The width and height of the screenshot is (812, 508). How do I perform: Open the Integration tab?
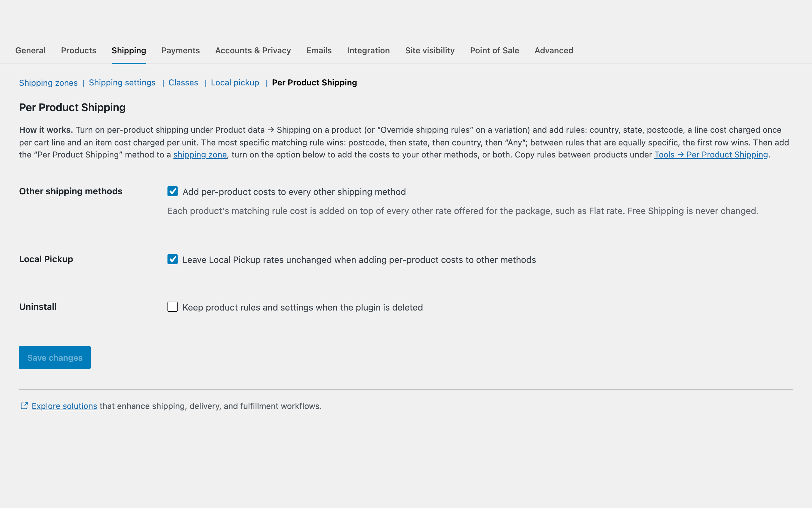(368, 50)
